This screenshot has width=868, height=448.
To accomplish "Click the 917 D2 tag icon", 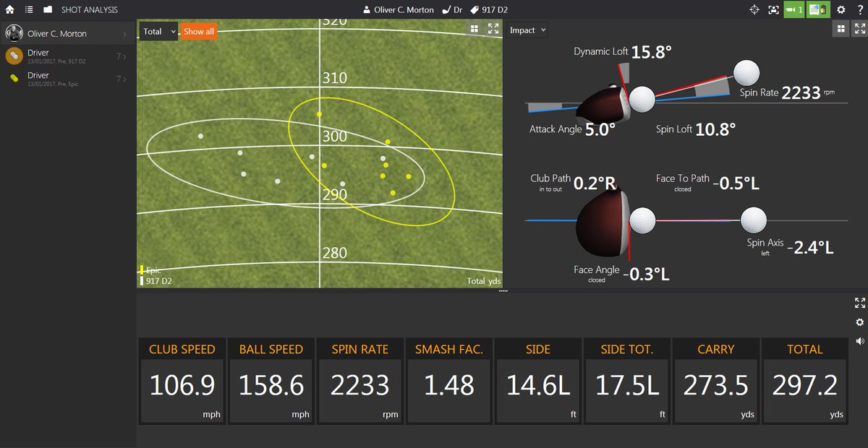I will 475,10.
